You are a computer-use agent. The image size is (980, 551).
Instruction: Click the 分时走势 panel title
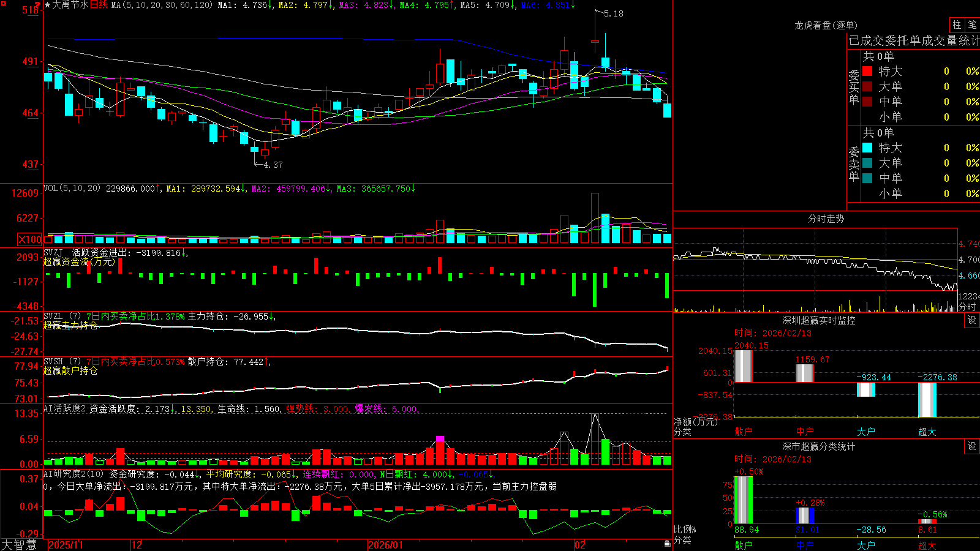[826, 219]
